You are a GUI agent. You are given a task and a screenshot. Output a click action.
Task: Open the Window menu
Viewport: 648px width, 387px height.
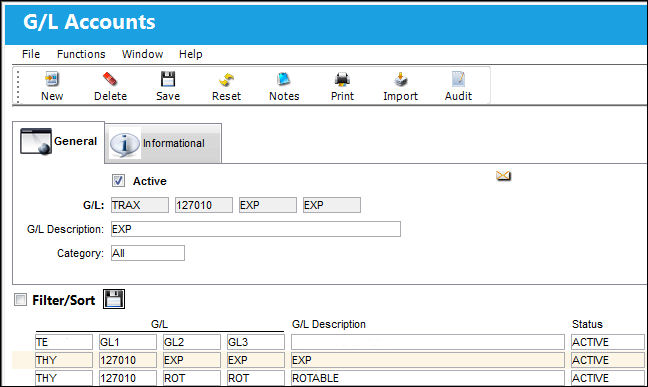pyautogui.click(x=142, y=54)
